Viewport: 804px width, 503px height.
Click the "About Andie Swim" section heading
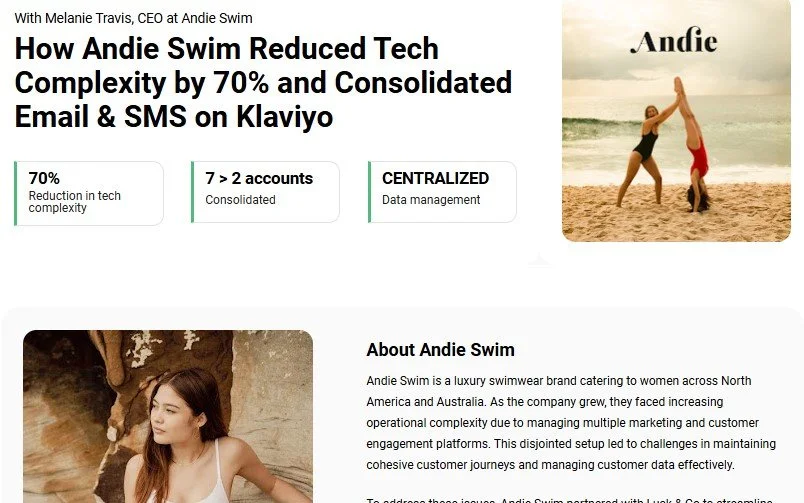coord(440,350)
